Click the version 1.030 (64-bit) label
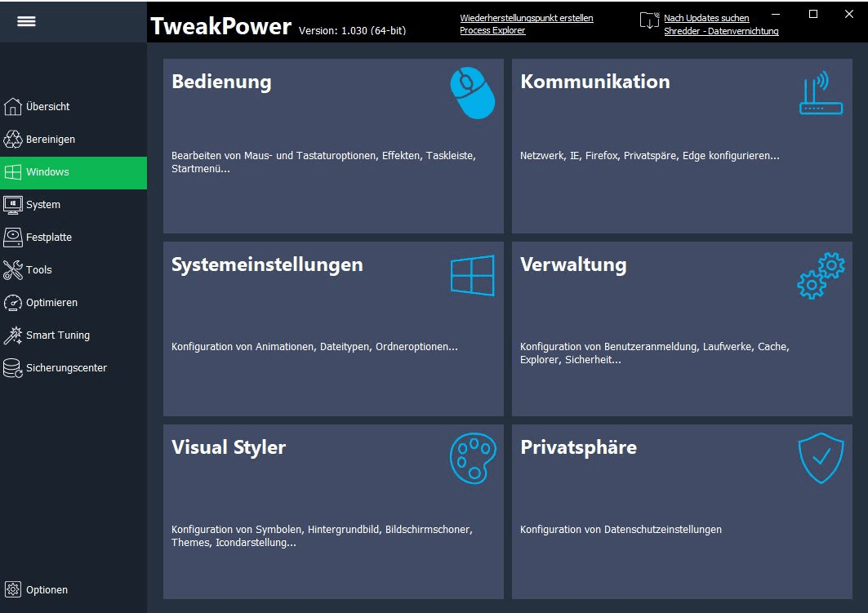Image resolution: width=868 pixels, height=613 pixels. pos(352,30)
